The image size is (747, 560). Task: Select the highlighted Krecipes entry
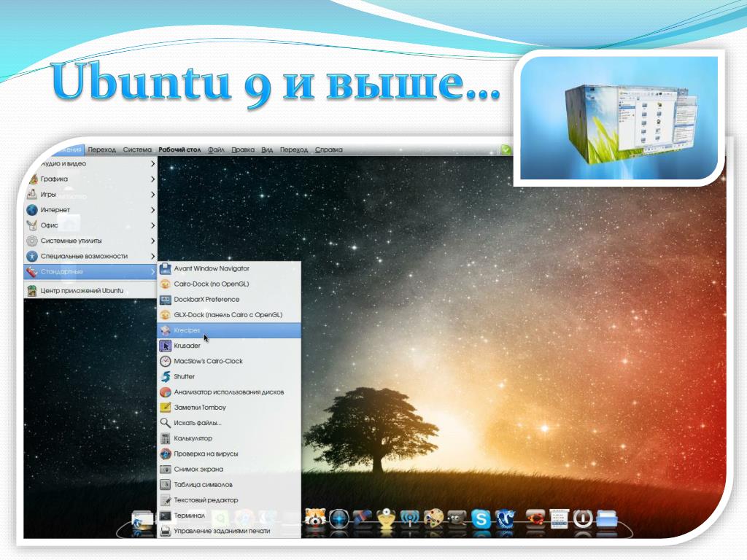[x=229, y=330]
